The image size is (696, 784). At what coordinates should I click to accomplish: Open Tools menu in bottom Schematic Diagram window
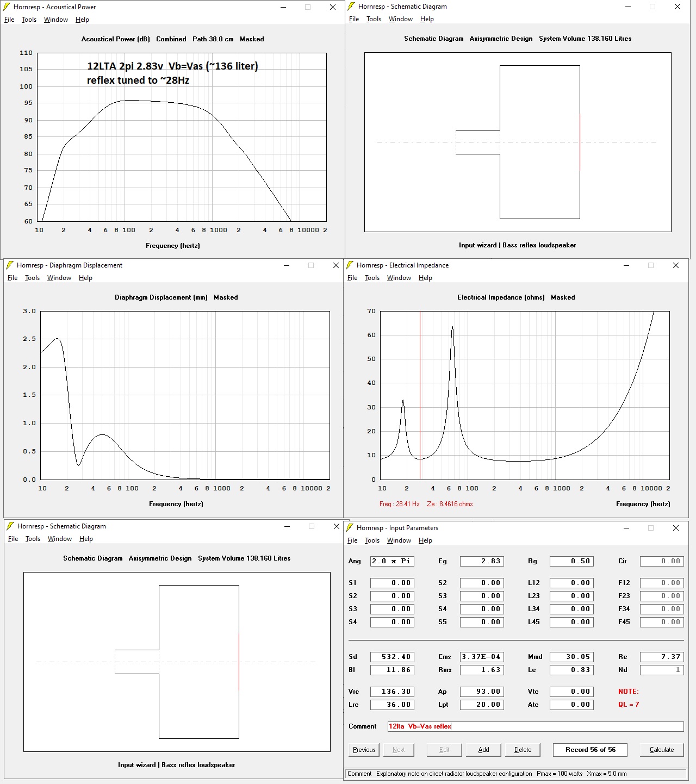click(x=33, y=539)
